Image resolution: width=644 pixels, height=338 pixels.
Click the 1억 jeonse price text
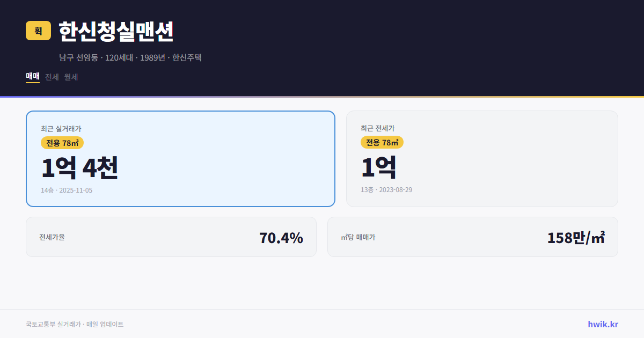click(x=378, y=168)
